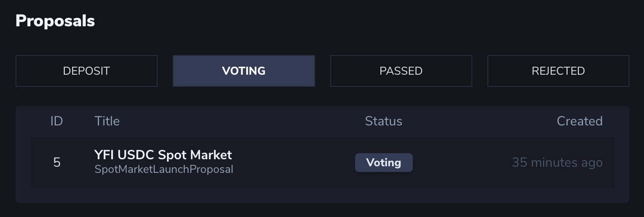
Task: Click the Title column header
Action: (x=107, y=121)
